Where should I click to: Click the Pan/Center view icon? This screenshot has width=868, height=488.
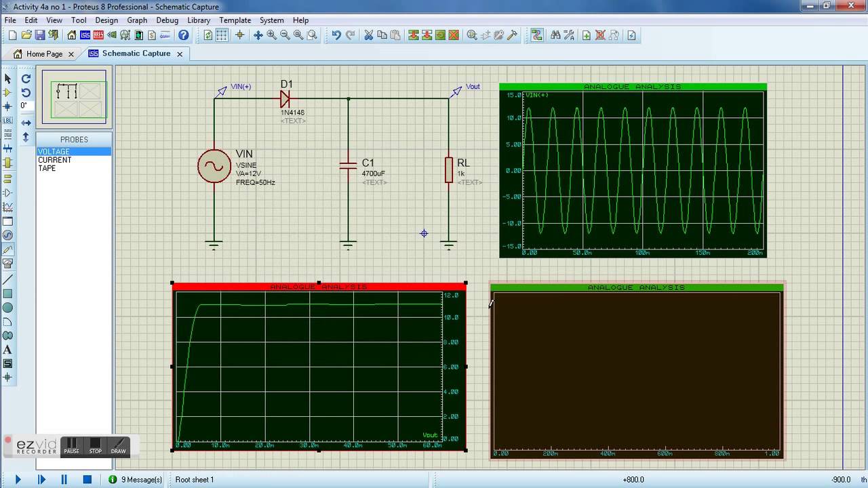258,35
